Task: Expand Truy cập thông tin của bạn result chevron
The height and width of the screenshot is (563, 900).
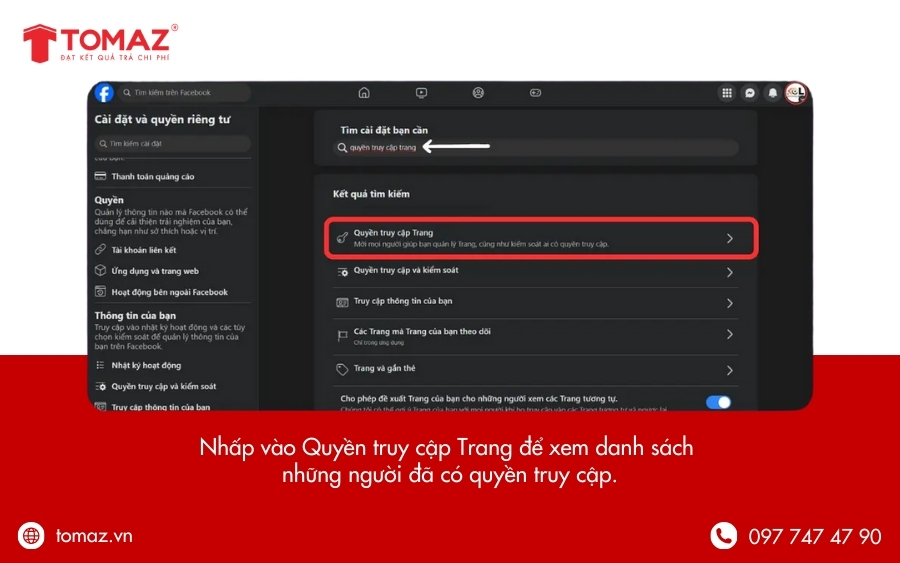Action: click(x=730, y=303)
